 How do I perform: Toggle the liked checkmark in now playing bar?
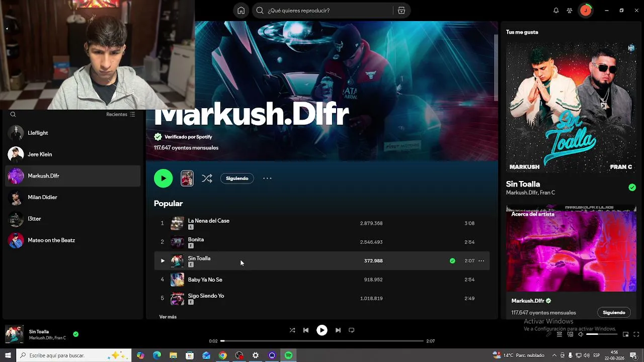coord(75,334)
